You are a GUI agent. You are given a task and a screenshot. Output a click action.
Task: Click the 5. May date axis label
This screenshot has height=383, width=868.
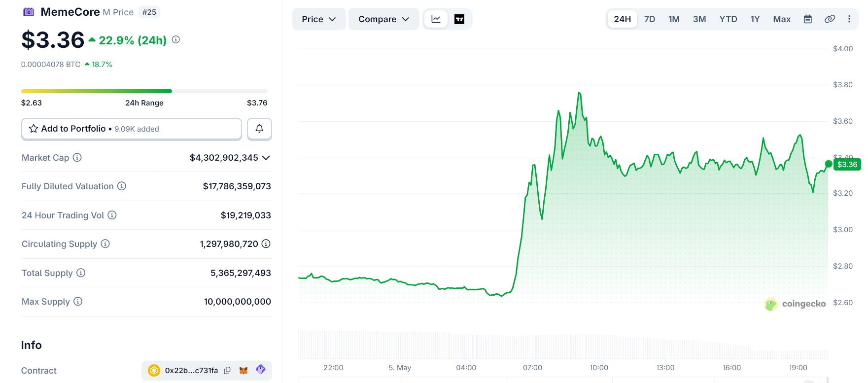[x=400, y=368]
